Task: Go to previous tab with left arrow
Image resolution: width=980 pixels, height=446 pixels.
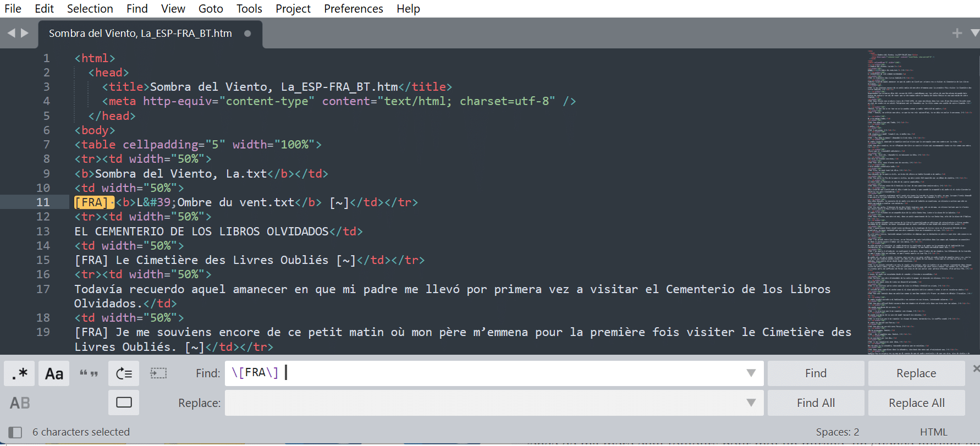Action: [11, 33]
